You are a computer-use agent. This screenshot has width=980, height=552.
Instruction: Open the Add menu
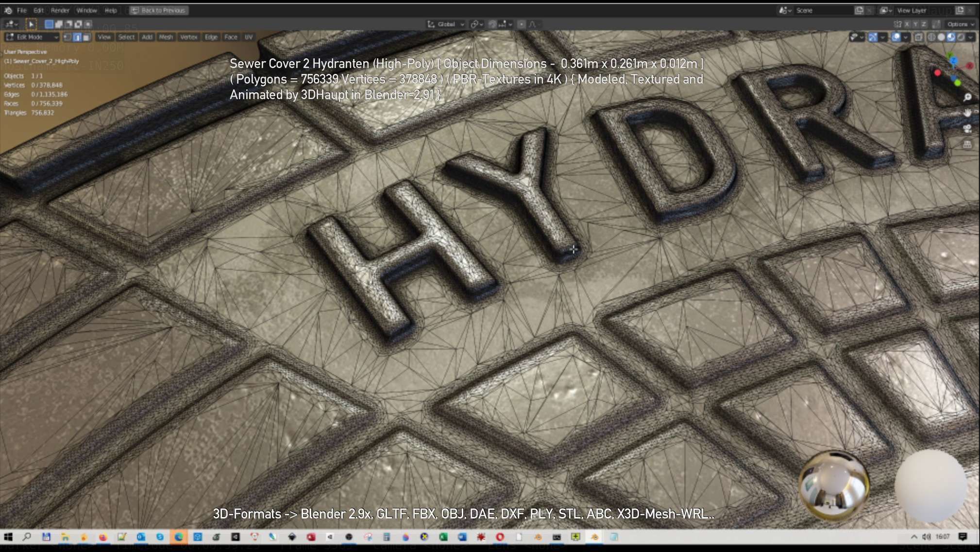pos(147,37)
